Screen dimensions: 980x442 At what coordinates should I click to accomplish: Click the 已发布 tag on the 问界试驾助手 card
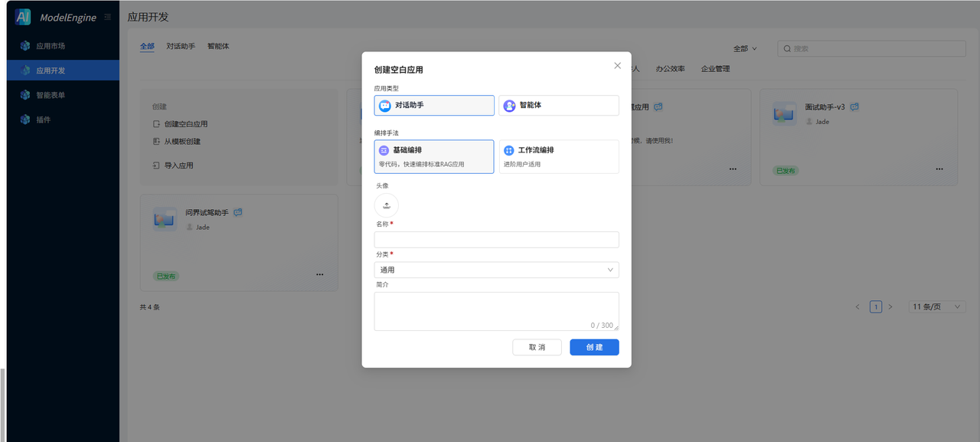(x=165, y=276)
